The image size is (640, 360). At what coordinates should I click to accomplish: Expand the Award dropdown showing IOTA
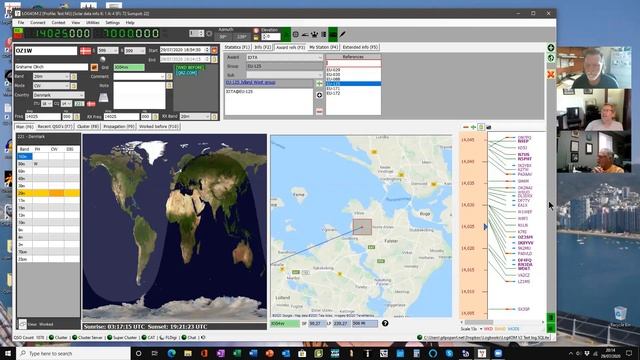(x=320, y=58)
